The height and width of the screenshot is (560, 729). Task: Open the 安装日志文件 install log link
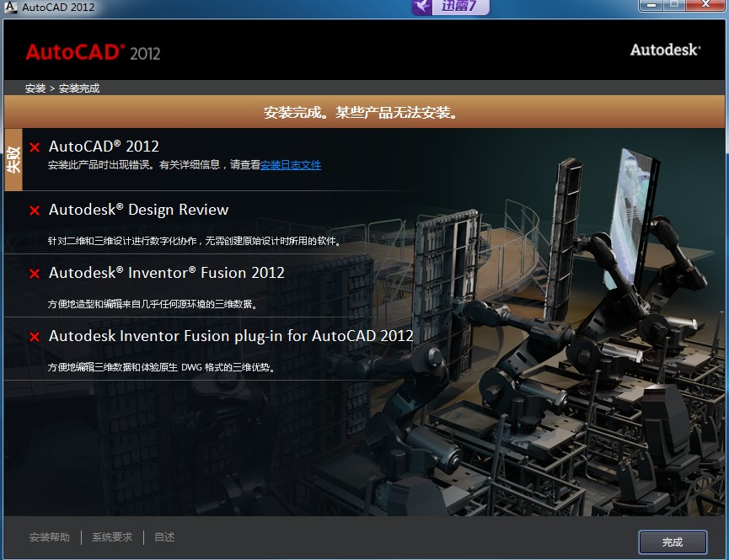(x=291, y=165)
